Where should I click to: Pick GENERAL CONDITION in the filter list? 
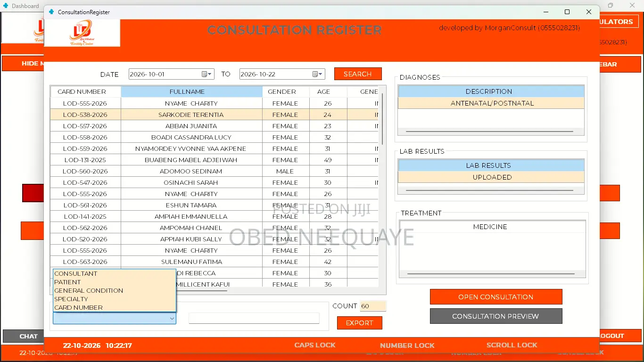click(115, 290)
